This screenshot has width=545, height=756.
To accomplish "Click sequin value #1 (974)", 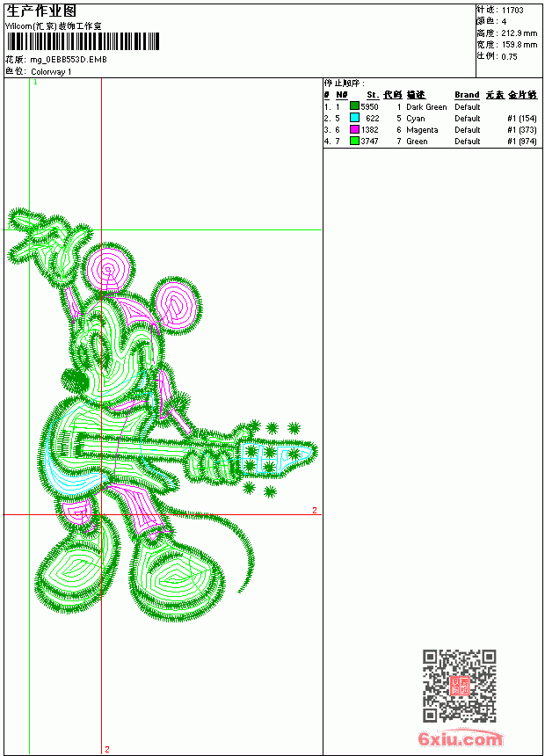I will point(522,142).
